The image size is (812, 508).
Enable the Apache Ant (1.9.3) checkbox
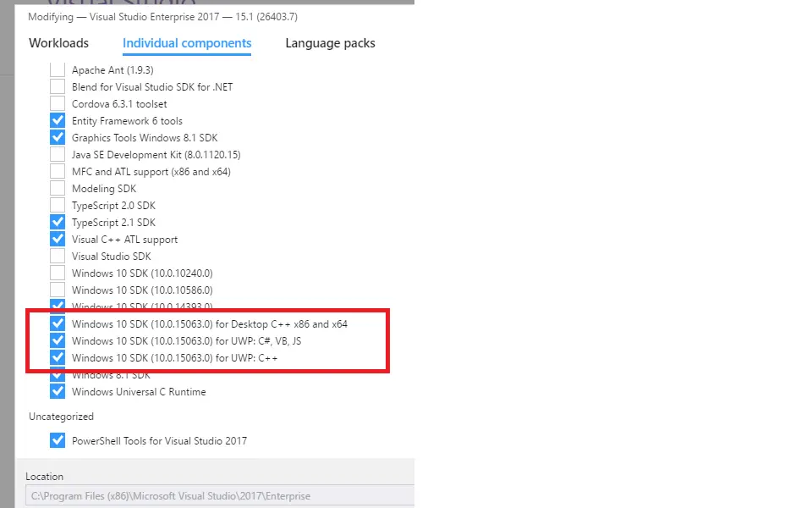coord(58,70)
